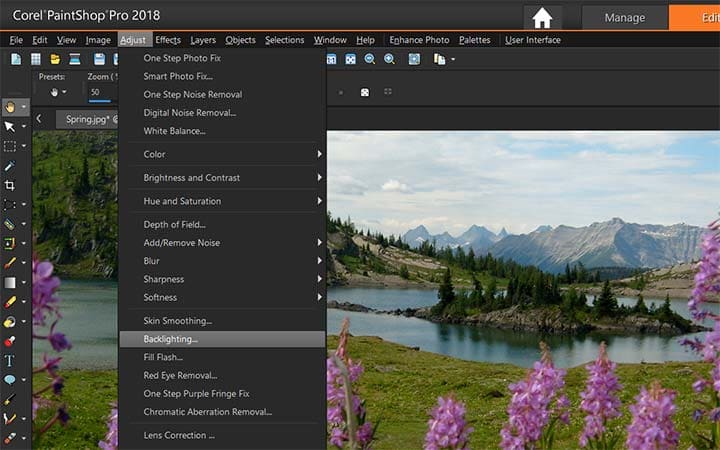Click the Zoom value input field
Image resolution: width=720 pixels, height=450 pixels.
tap(99, 92)
